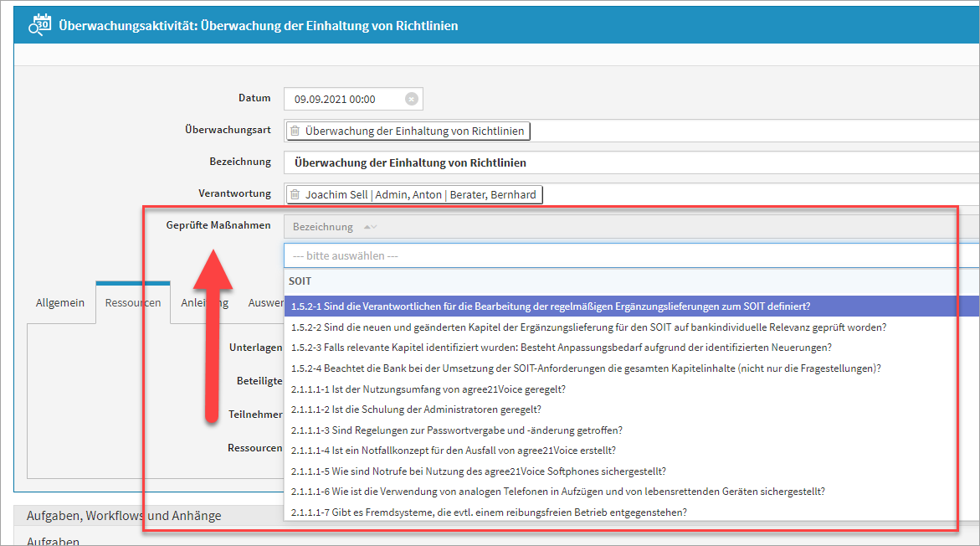Open the '--- bitte auswählen ---' combo box
980x546 pixels.
[628, 255]
